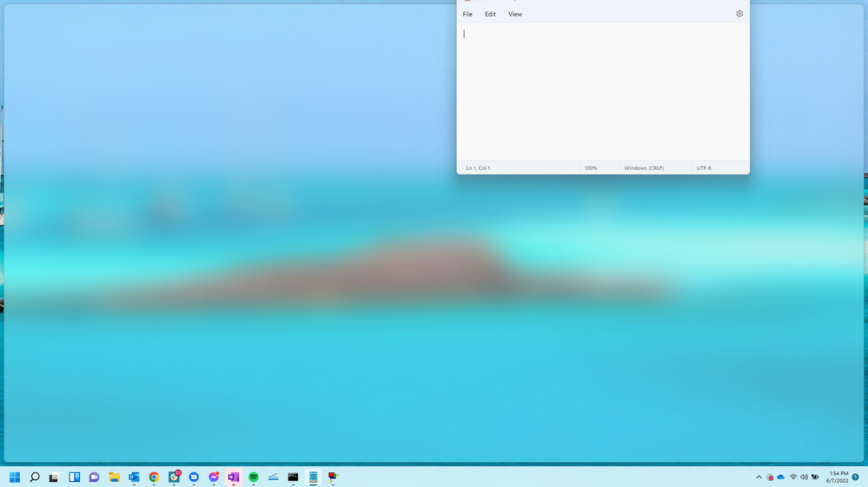This screenshot has height=487, width=868.
Task: Click inside the Notepad text area
Action: 603,91
